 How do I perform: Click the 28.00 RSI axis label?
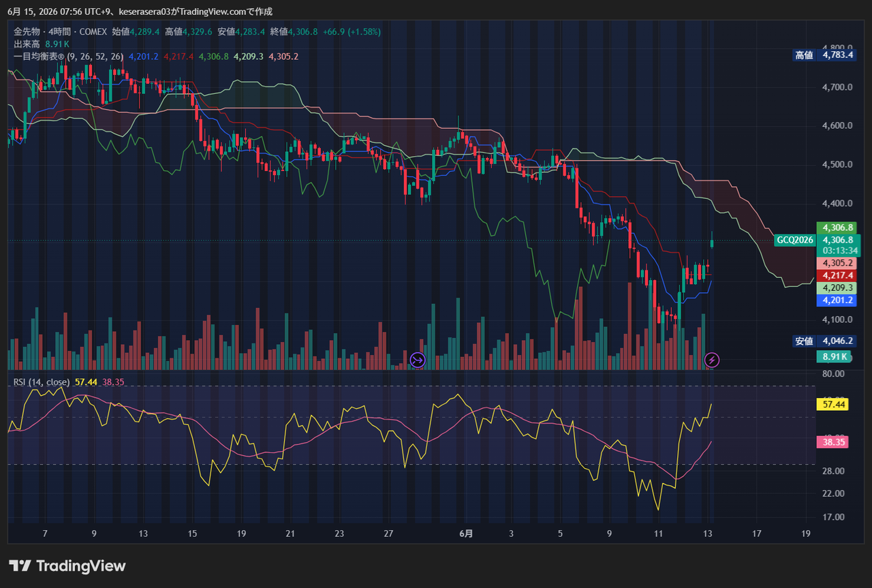tap(834, 471)
